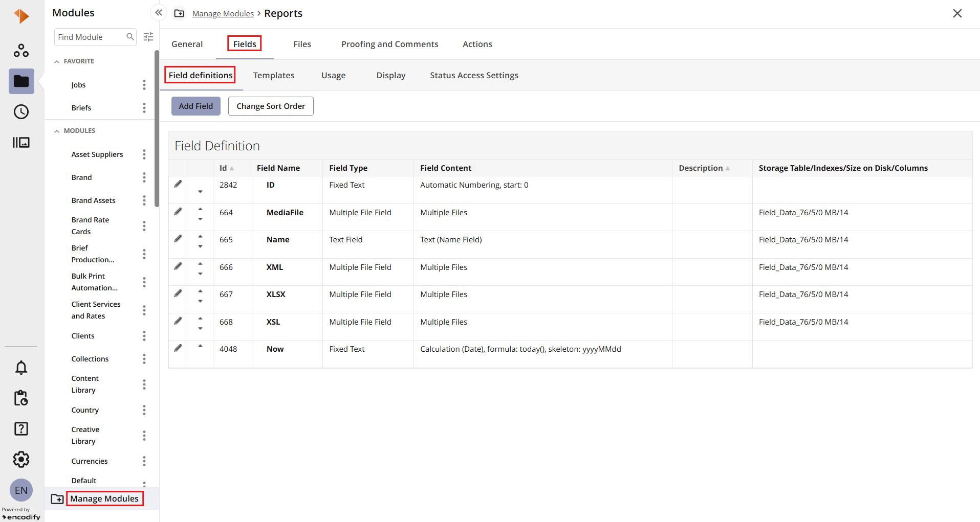Open Status Access Settings subtab
Image resolution: width=980 pixels, height=522 pixels.
click(x=474, y=75)
